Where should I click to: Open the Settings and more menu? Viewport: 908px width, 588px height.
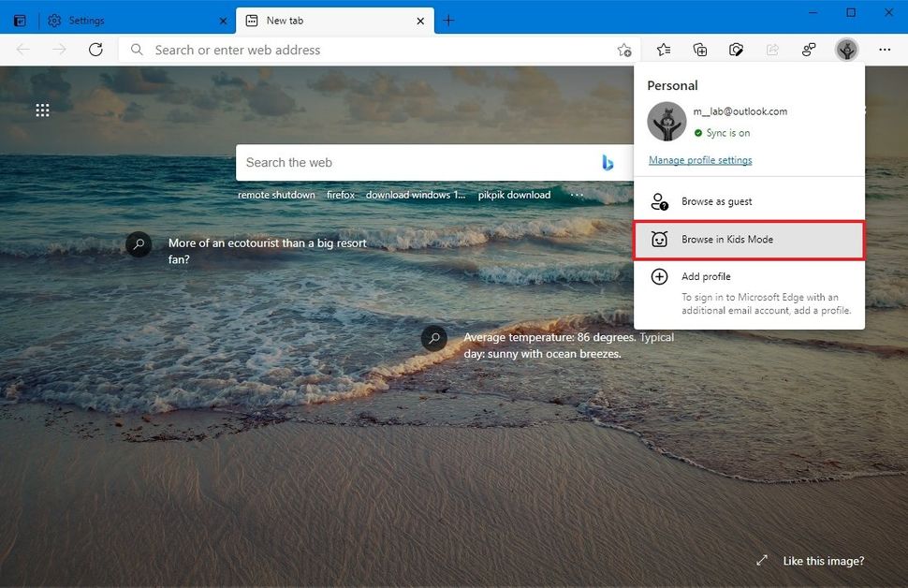point(885,50)
